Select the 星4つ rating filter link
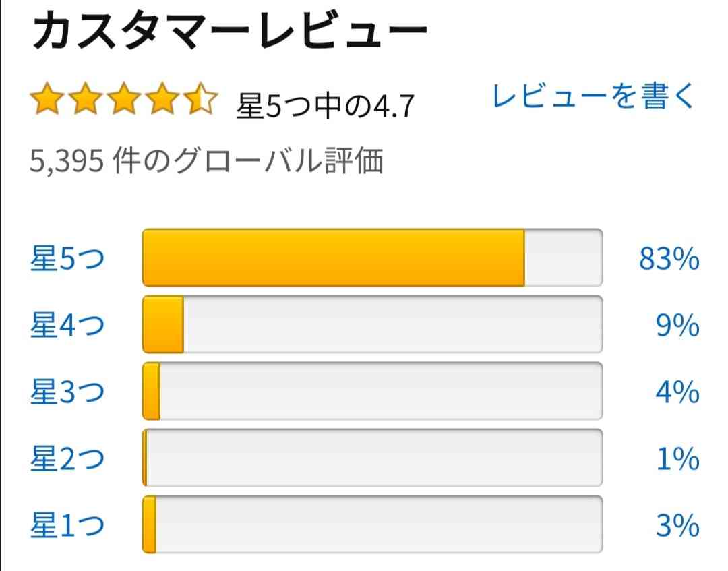Viewport: 728px width, 571px height. [68, 324]
